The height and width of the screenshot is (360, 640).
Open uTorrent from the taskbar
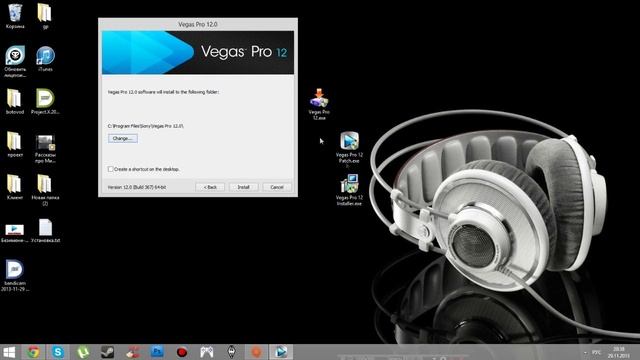83,352
